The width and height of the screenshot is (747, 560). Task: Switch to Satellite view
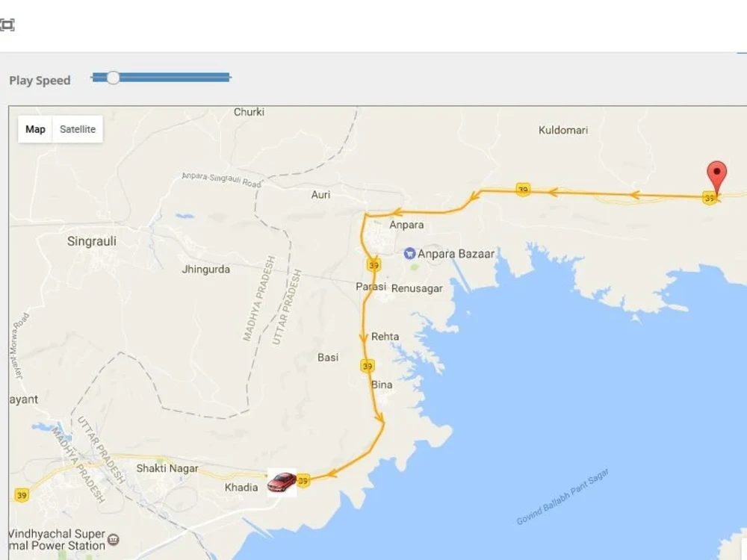(78, 129)
